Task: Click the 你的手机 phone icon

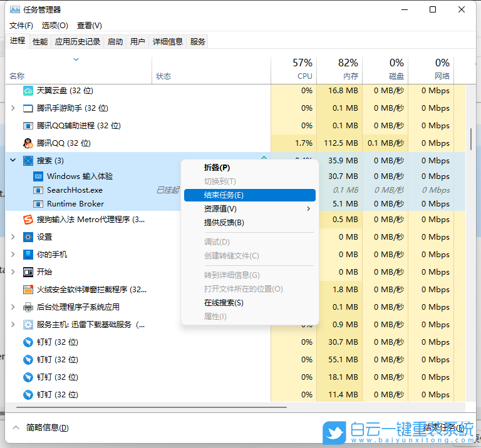Action: coord(28,254)
